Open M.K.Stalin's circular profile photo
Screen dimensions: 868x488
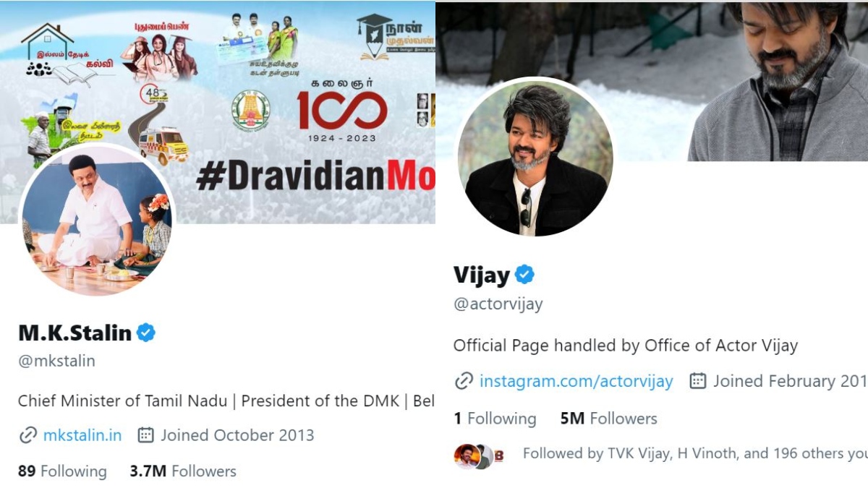pyautogui.click(x=97, y=220)
